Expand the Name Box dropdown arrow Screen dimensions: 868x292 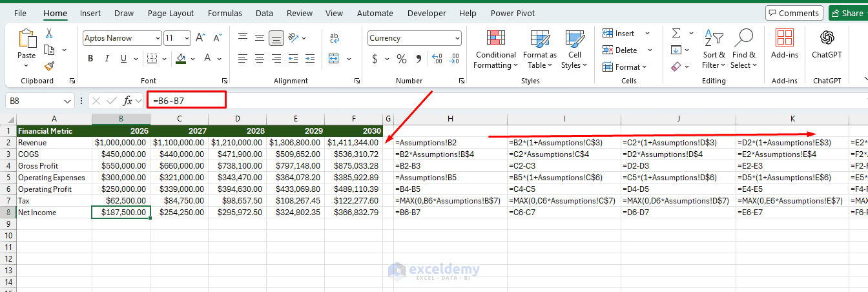click(x=68, y=101)
